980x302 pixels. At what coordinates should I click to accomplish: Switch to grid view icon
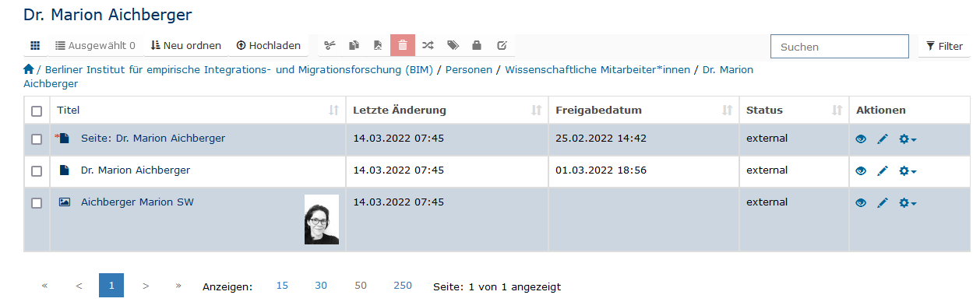(35, 46)
